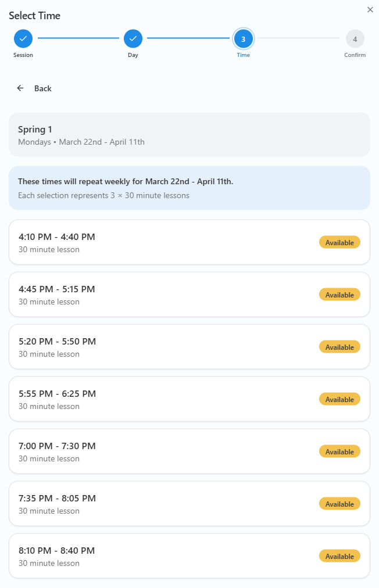Image resolution: width=379 pixels, height=588 pixels.
Task: Click the back arrow icon
Action: point(20,88)
